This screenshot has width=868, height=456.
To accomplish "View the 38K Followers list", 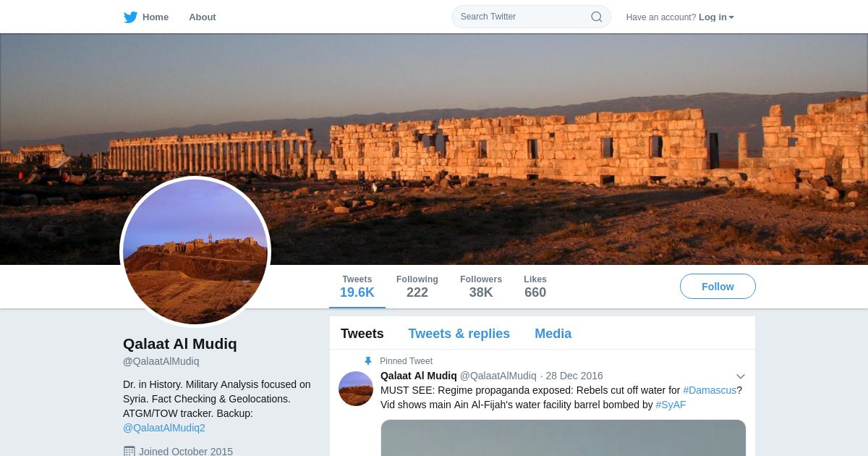I will [x=481, y=287].
